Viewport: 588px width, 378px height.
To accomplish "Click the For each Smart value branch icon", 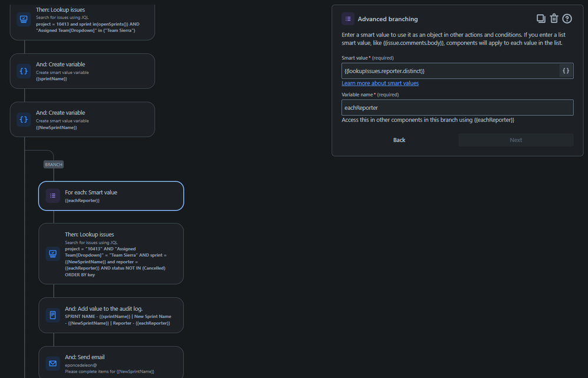I will coord(52,196).
